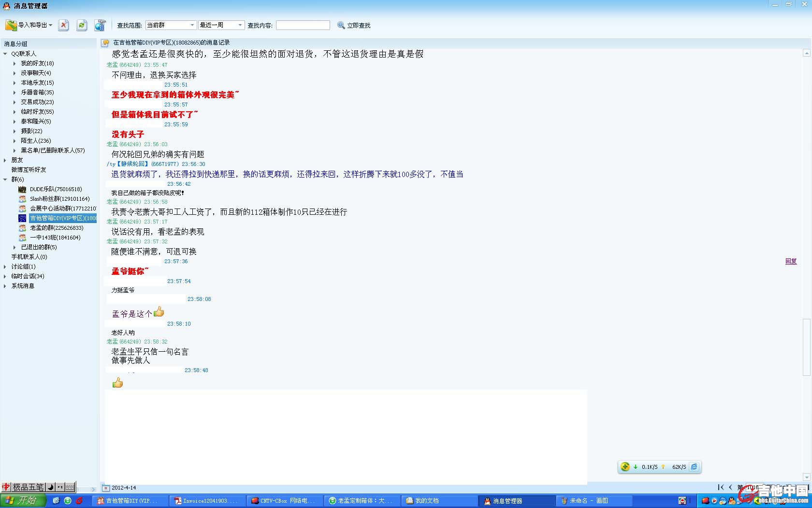
Task: Expand the 陌生人(236) contact group
Action: [x=14, y=141]
